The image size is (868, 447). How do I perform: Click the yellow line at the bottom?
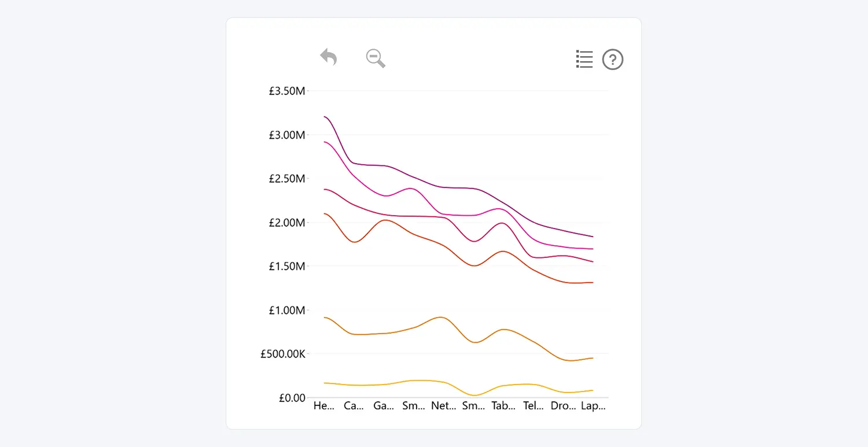point(414,380)
